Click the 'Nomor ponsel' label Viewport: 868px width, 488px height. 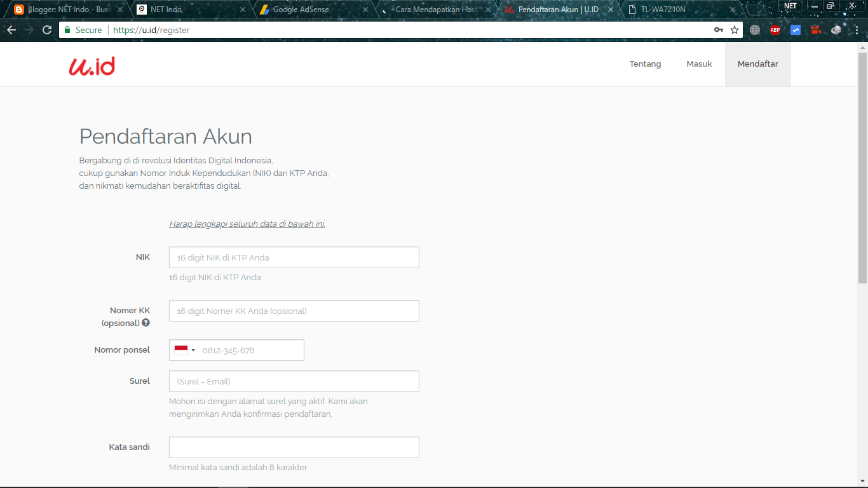122,350
